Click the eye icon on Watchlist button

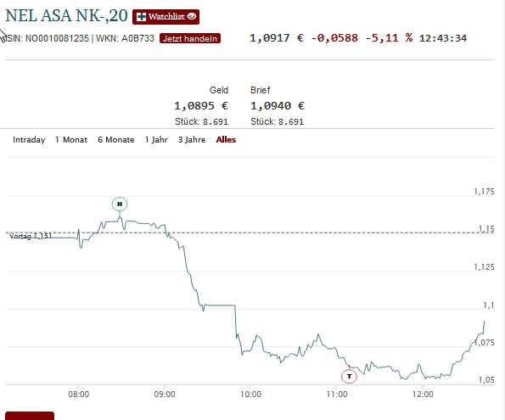192,16
